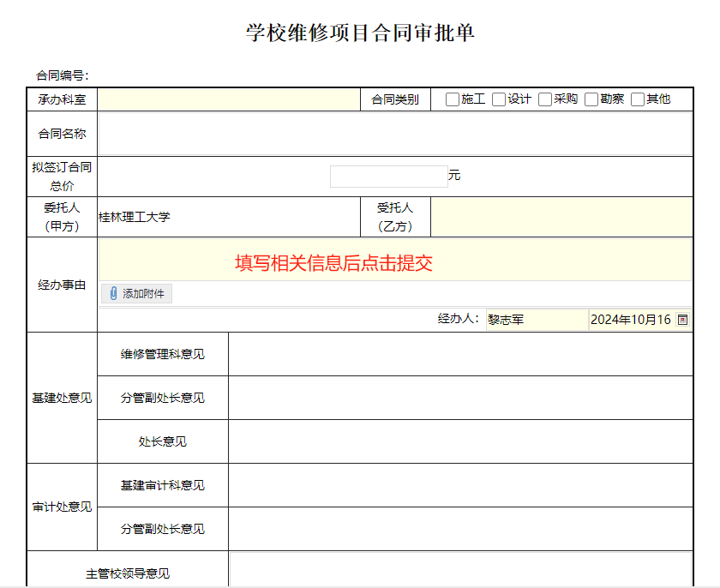Open the calendar date picker icon
The width and height of the screenshot is (720, 588).
pos(682,320)
